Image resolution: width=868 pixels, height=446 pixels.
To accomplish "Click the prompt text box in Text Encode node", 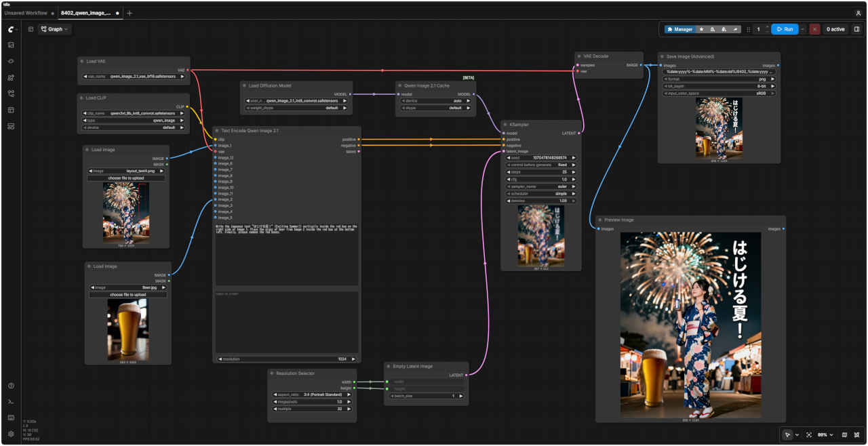I will [287, 254].
